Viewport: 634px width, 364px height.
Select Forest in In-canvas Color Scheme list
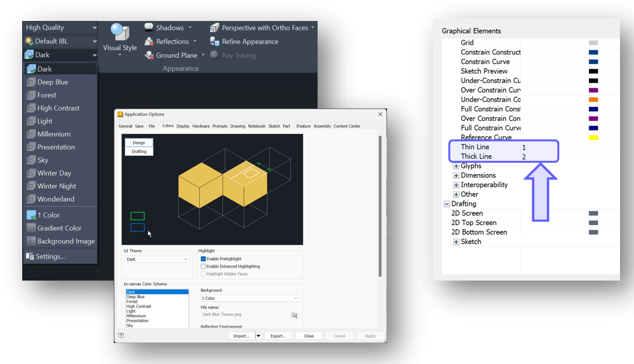pyautogui.click(x=133, y=302)
